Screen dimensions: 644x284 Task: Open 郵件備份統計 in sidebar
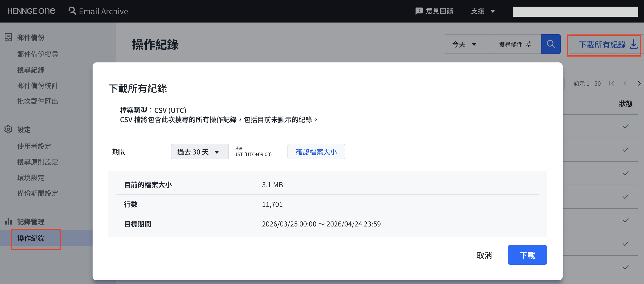pos(37,86)
